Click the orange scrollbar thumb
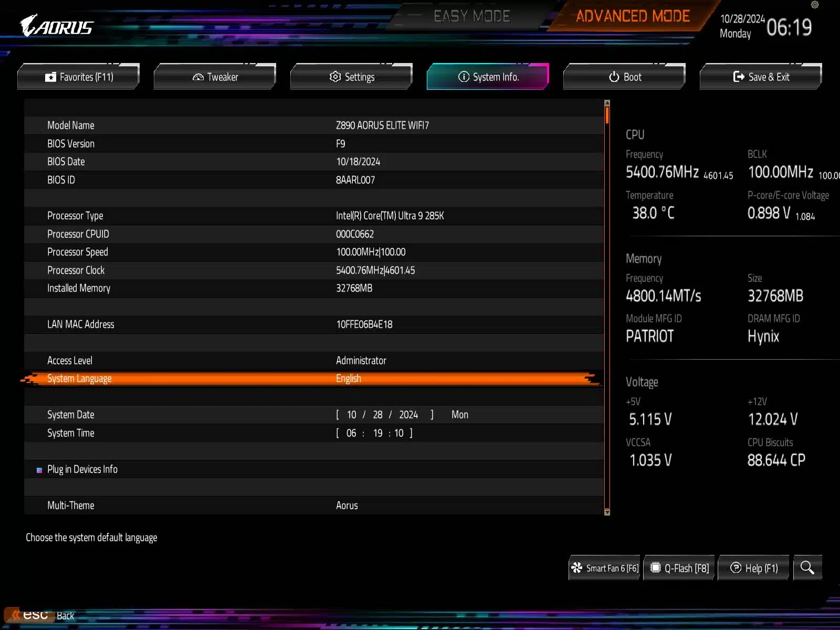Viewport: 840px width, 630px height. 607,115
